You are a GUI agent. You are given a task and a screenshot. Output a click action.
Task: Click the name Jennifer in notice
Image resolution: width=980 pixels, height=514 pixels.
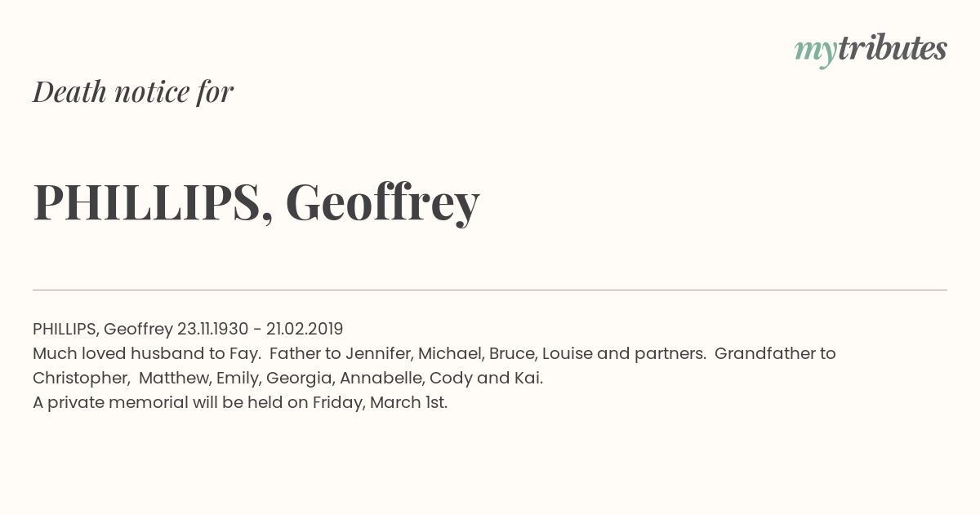[x=379, y=353]
